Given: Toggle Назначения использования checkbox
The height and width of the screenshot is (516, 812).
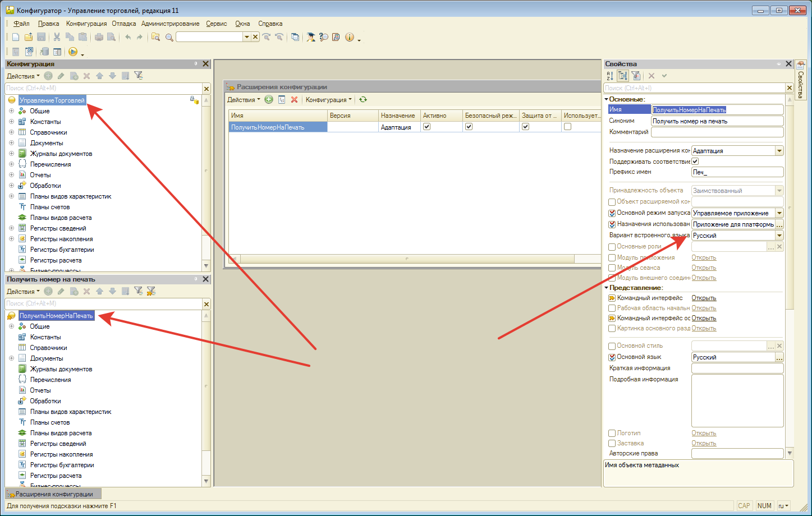Looking at the screenshot, I should (612, 224).
